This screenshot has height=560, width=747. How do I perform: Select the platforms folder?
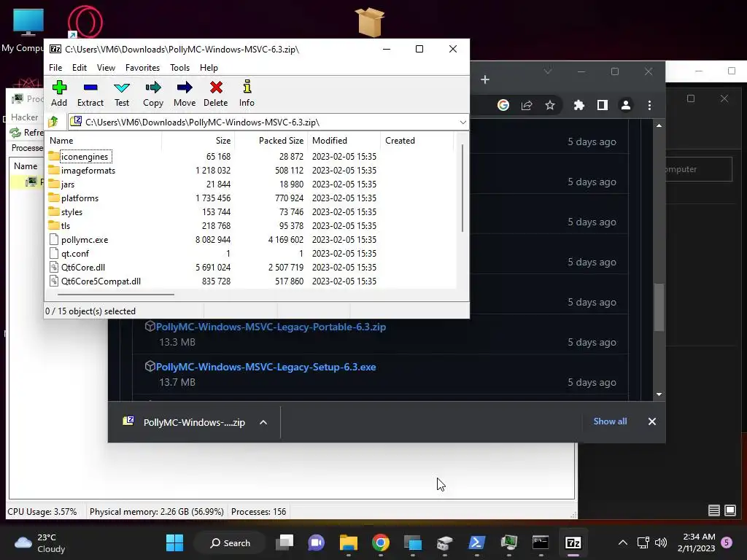pyautogui.click(x=80, y=198)
